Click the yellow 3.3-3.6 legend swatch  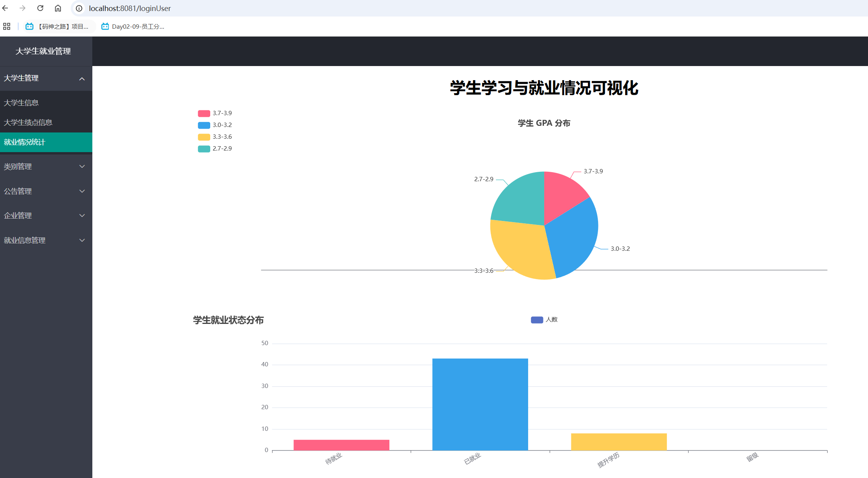(x=204, y=137)
